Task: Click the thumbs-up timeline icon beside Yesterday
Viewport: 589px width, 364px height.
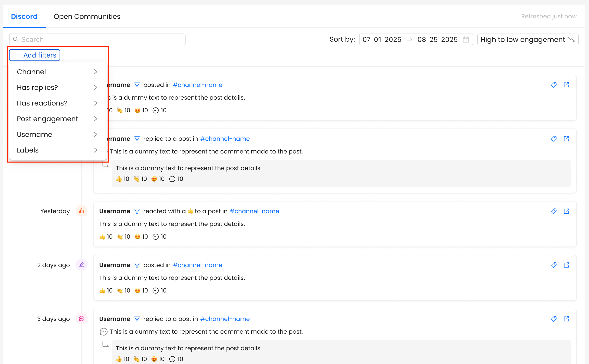Action: click(x=82, y=211)
